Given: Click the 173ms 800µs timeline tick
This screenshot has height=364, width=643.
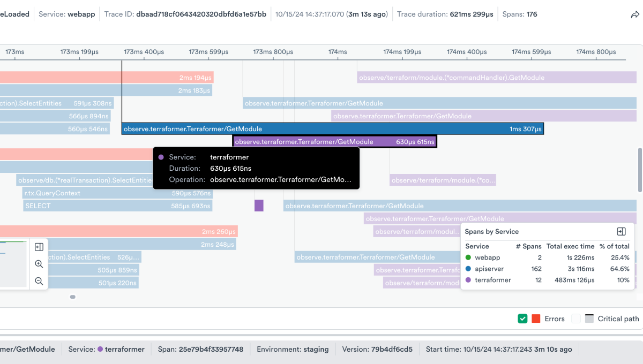Looking at the screenshot, I should click(x=273, y=52).
